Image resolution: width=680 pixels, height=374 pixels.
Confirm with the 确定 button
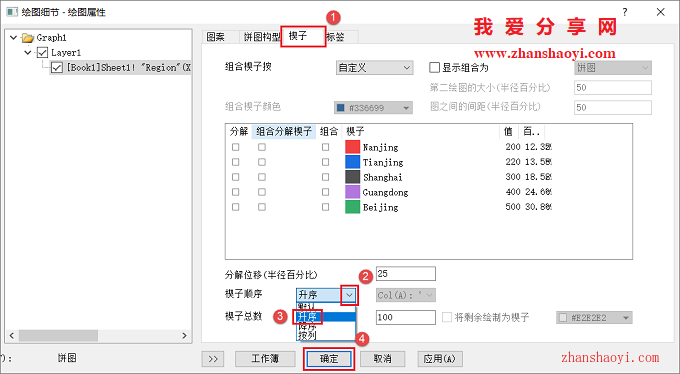(329, 359)
